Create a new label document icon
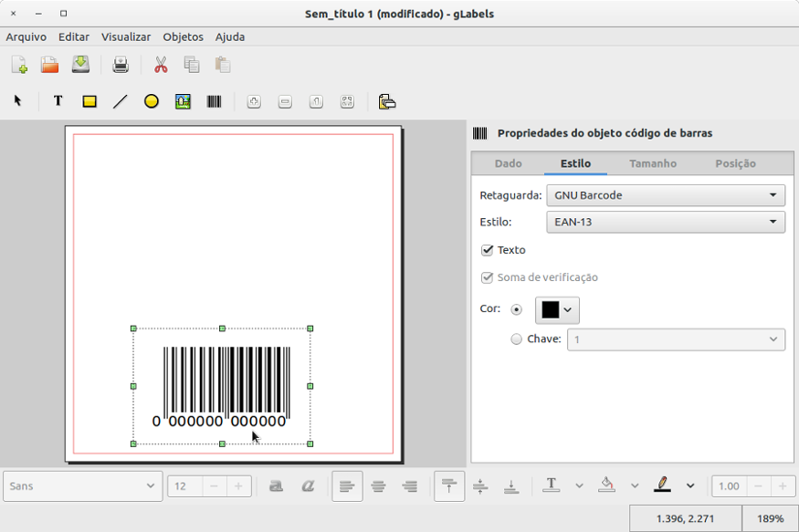Image resolution: width=799 pixels, height=532 pixels. (x=19, y=65)
